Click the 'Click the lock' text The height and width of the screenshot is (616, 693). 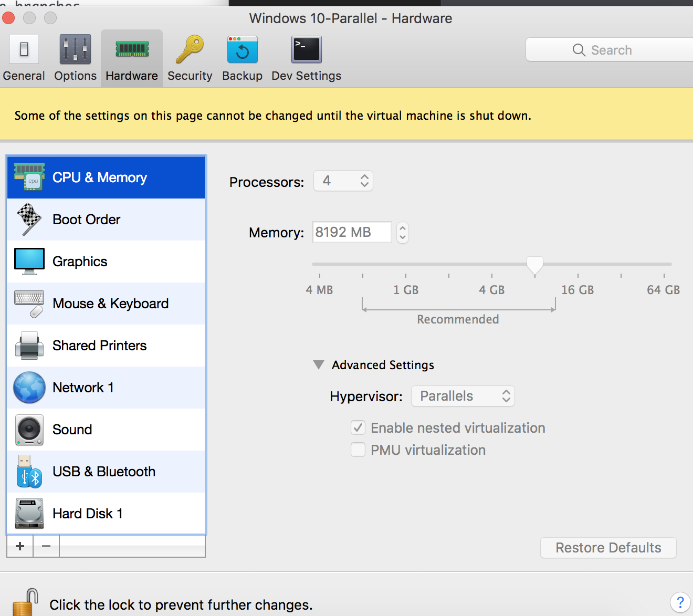tap(181, 605)
